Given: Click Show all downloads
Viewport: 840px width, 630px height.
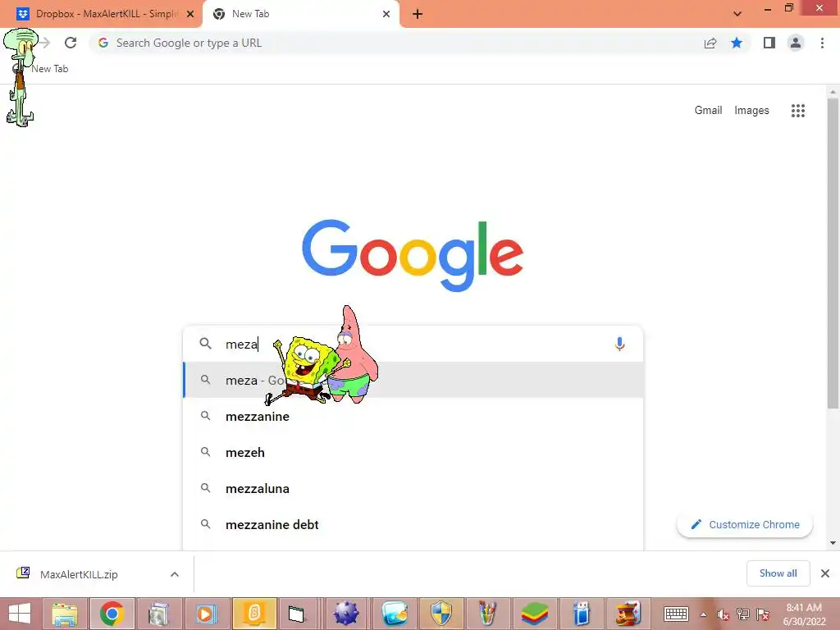Looking at the screenshot, I should 778,573.
